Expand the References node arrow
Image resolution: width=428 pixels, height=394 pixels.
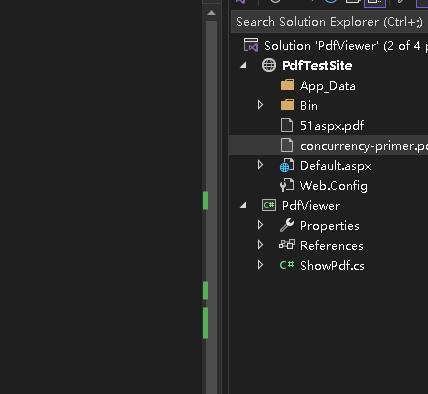click(261, 245)
